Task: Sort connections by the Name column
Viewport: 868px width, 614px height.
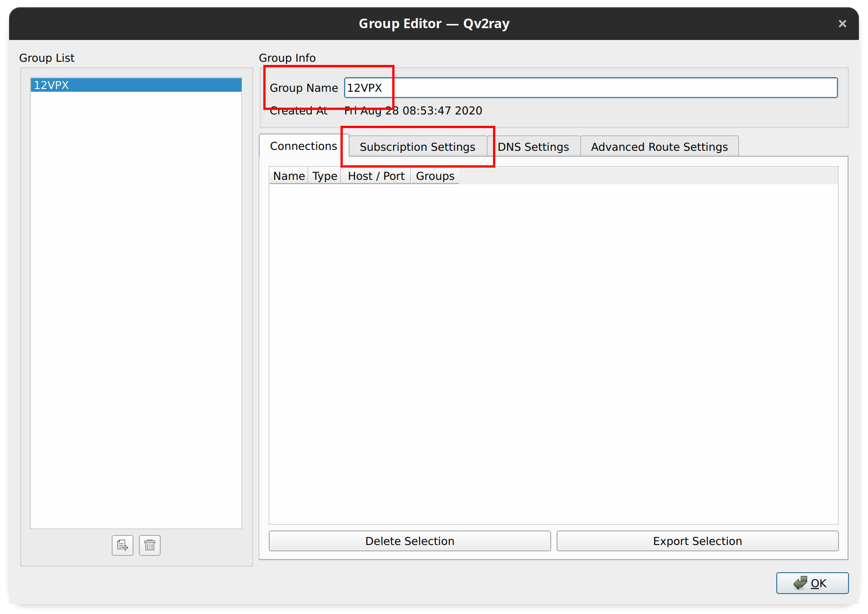Action: point(289,176)
